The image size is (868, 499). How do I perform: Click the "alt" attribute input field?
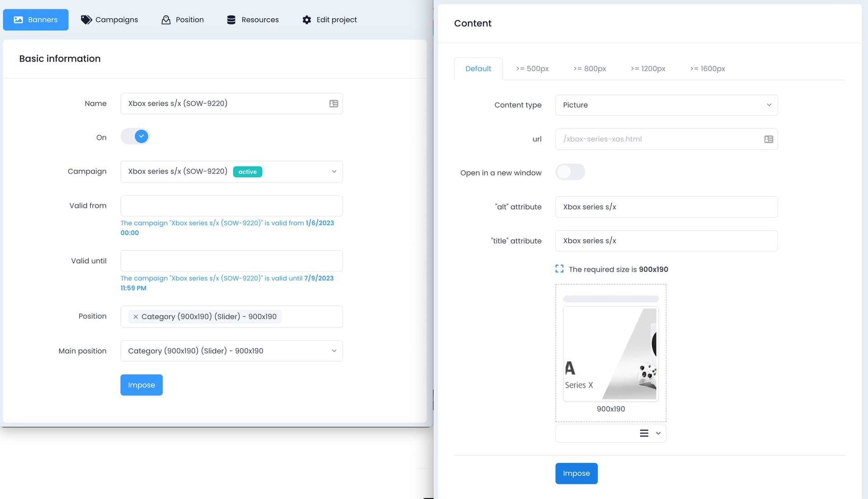666,207
